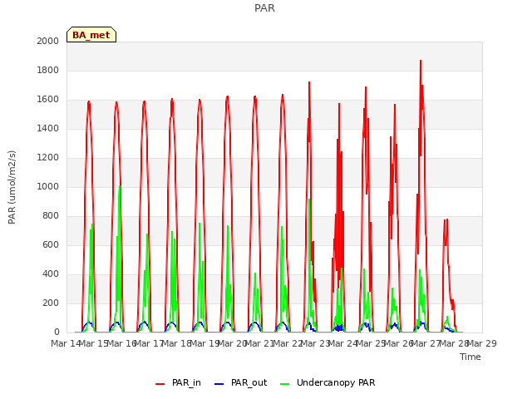The image size is (532, 399).
Task: Click the 1200 y-axis label
Action: click(x=48, y=157)
